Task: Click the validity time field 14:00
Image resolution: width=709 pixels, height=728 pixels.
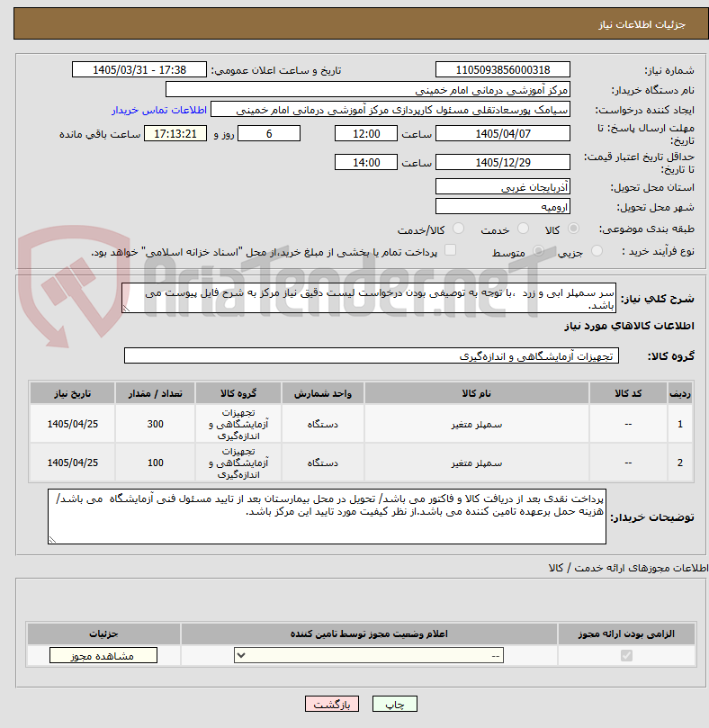Action: (366, 163)
